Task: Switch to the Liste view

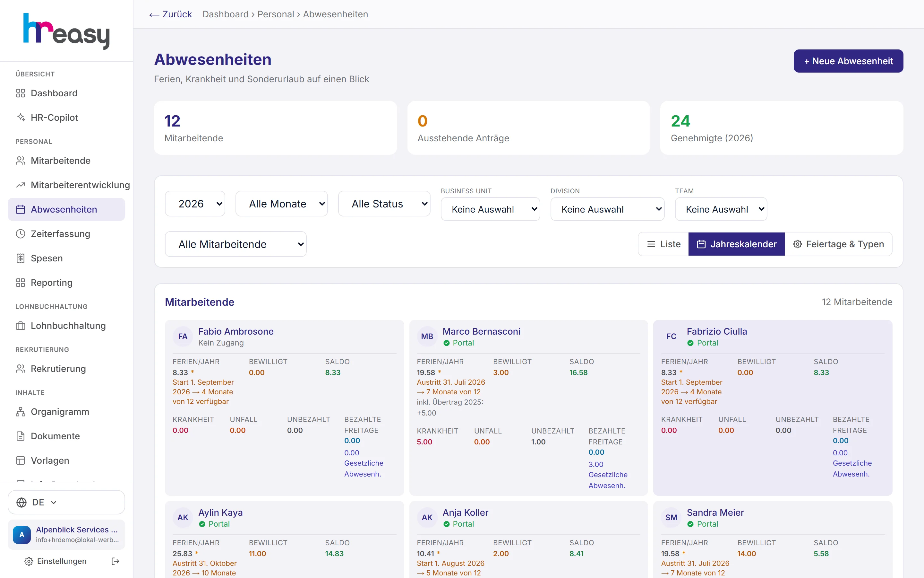Action: 663,244
